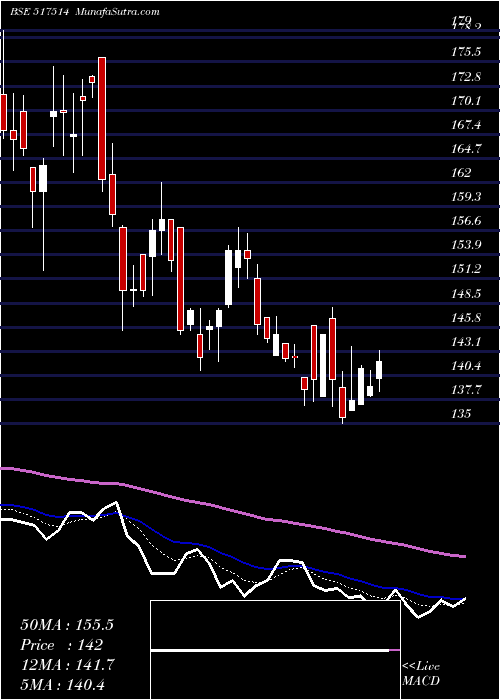Click the 5MA : 140.4 readout
Viewport: 500px width, 700px height.
tap(62, 685)
